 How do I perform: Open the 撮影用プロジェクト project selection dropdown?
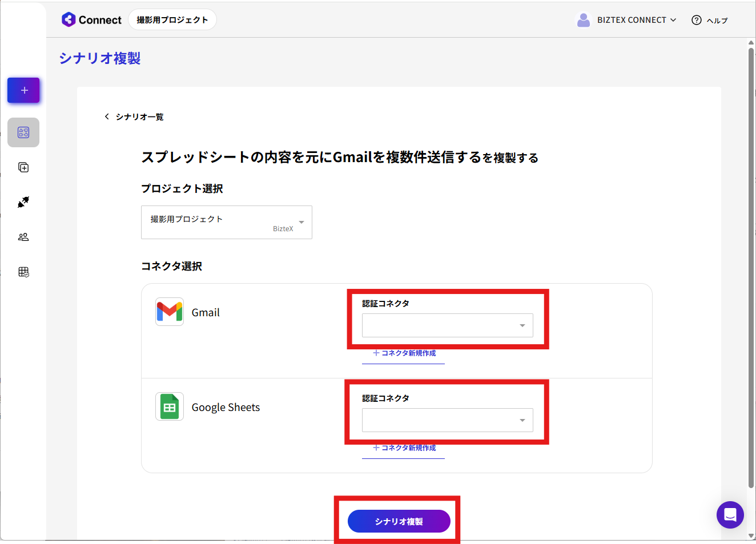(x=227, y=222)
